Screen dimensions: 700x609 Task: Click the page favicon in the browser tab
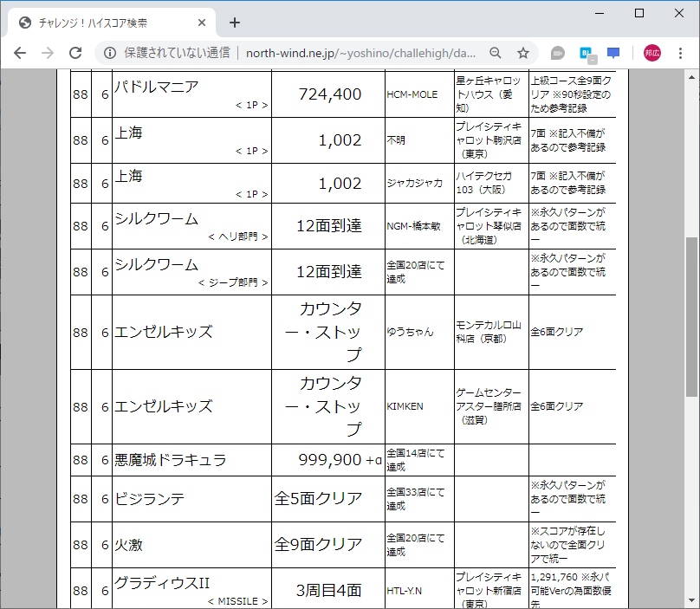(x=24, y=23)
